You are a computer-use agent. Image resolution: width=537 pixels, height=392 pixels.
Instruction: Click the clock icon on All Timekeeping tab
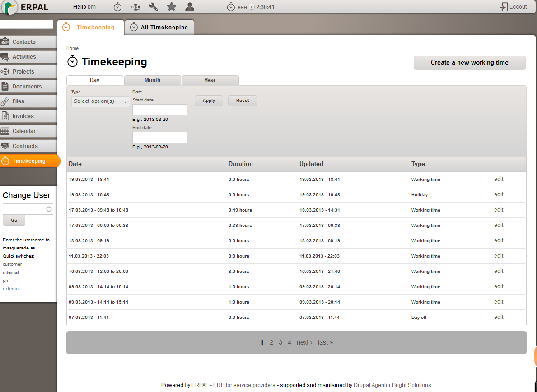coord(134,27)
